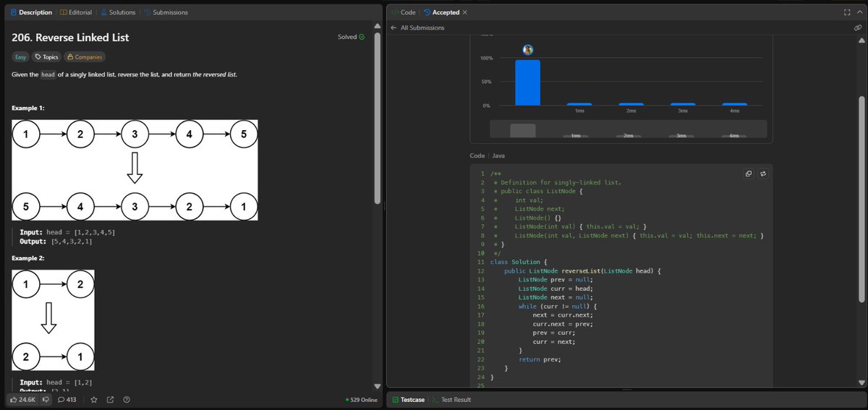Open the Description tab
The image size is (868, 410).
(x=31, y=12)
